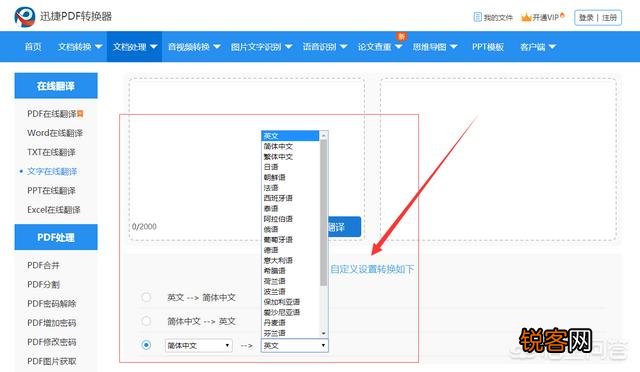The height and width of the screenshot is (372, 640).
Task: Expand the 论文查重 navigation dropdown
Action: [380, 47]
